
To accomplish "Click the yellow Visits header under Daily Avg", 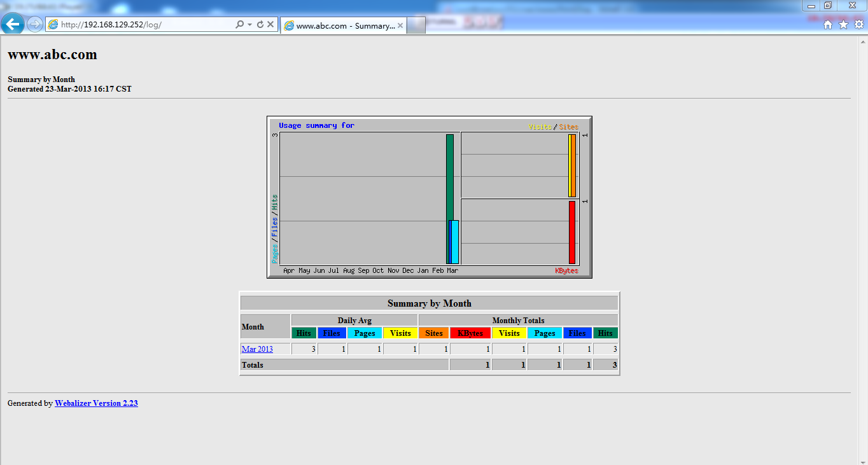I will click(x=400, y=333).
